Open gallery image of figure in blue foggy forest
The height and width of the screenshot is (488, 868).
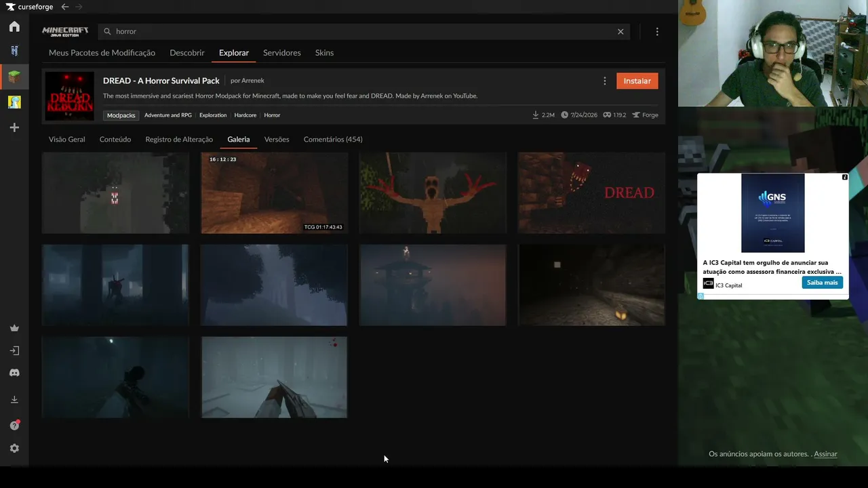tap(115, 285)
